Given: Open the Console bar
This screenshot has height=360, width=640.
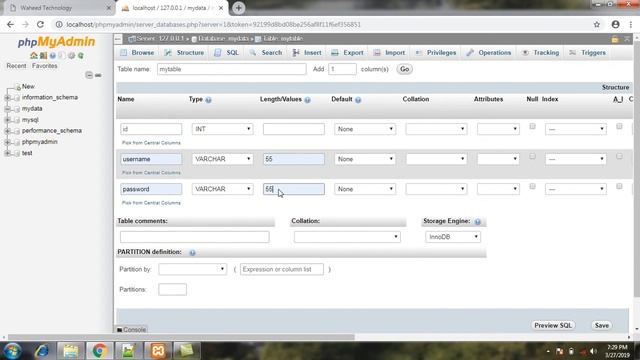Looking at the screenshot, I should [x=131, y=329].
